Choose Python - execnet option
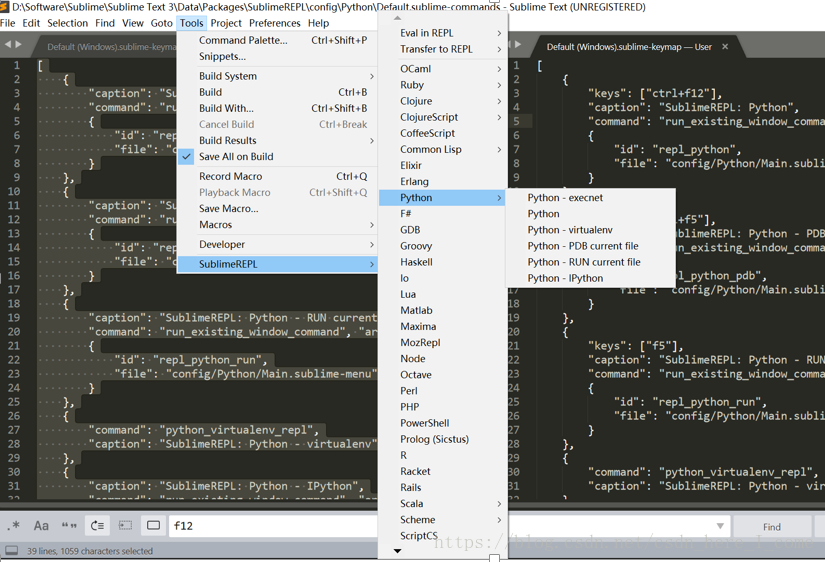The image size is (825, 562). pos(590,198)
